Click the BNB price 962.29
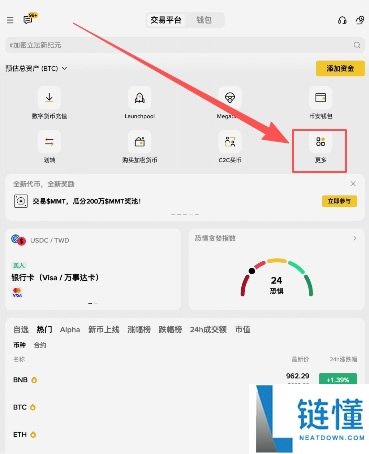The width and height of the screenshot is (369, 454). click(x=298, y=376)
